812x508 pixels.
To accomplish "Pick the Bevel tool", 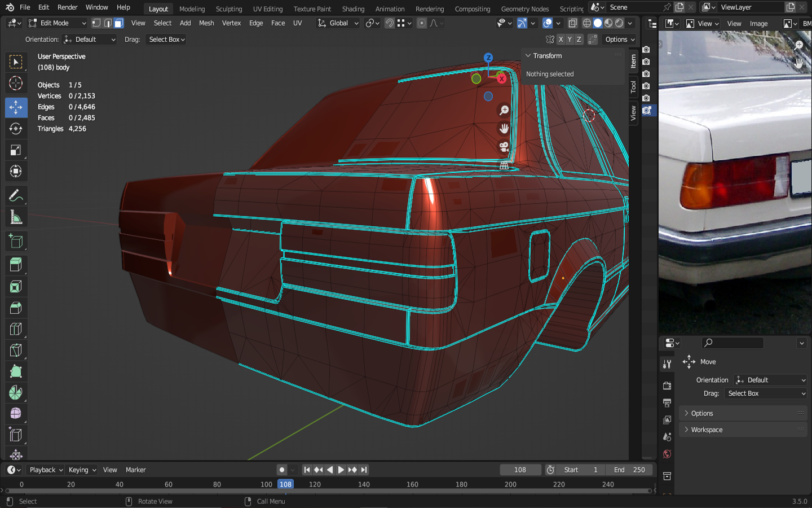I will pos(16,308).
